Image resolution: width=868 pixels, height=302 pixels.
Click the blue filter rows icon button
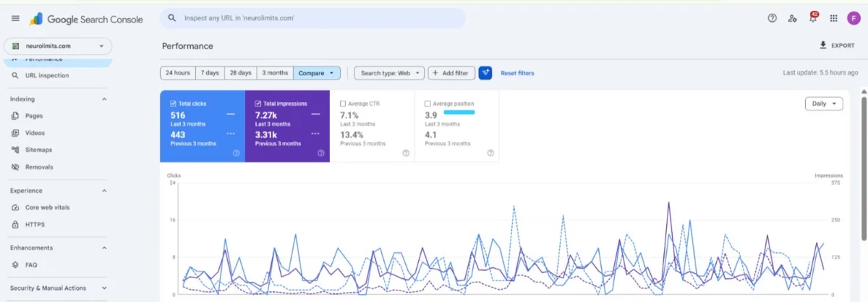tap(485, 72)
